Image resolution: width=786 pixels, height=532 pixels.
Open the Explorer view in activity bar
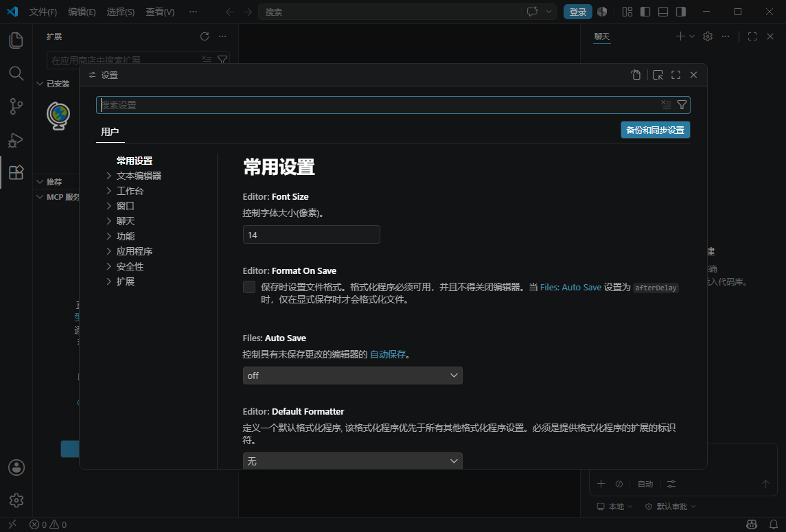click(16, 40)
